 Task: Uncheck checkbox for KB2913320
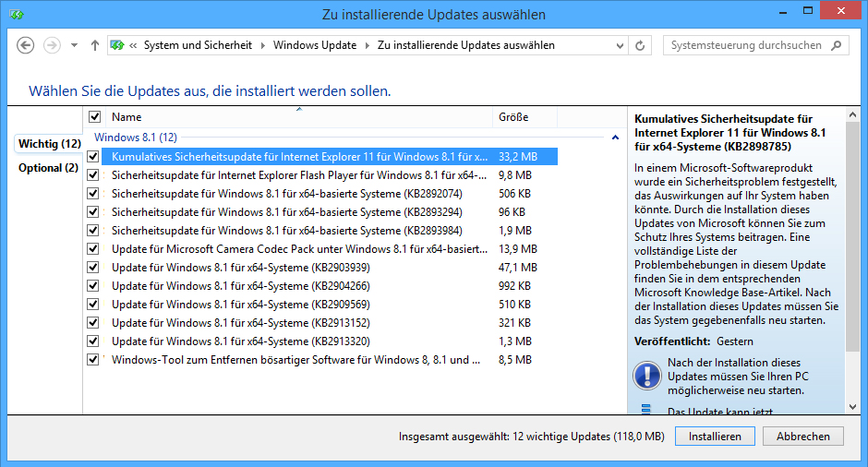[93, 341]
